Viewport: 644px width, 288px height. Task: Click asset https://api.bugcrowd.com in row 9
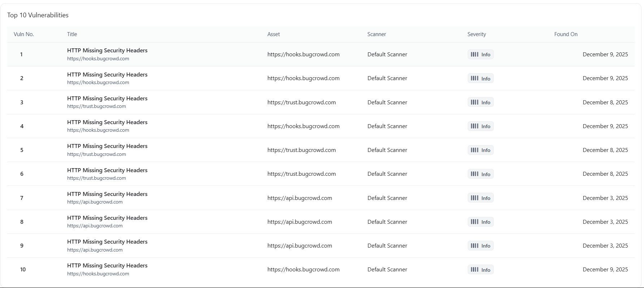click(300, 246)
